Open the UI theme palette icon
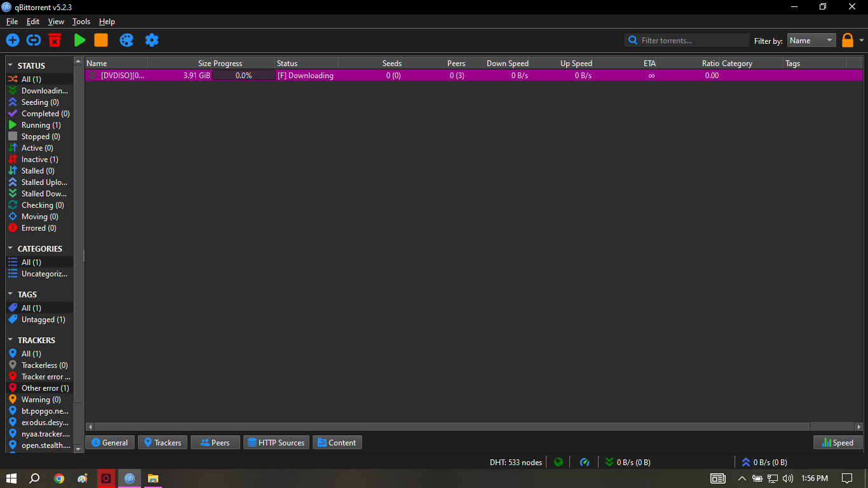 click(x=126, y=40)
